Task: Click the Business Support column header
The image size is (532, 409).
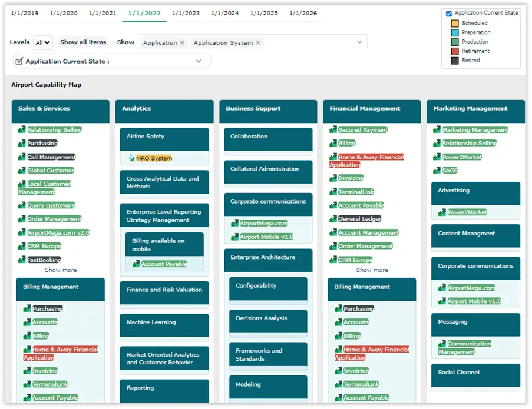Action: point(269,111)
